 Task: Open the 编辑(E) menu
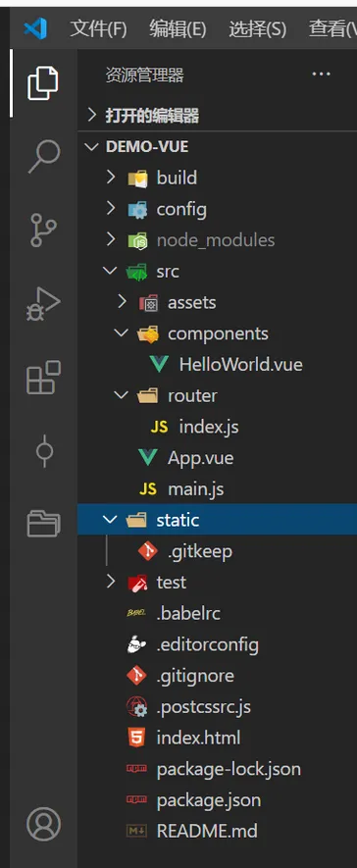[178, 28]
